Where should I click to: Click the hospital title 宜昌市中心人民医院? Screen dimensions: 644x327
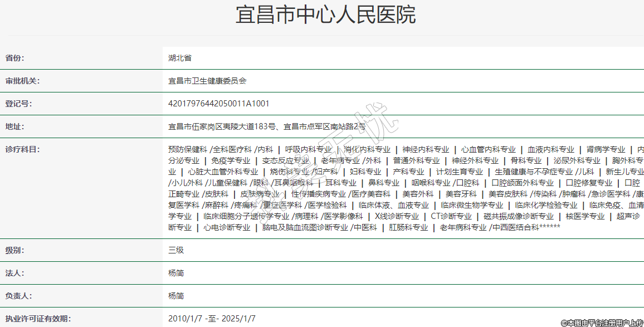tap(325, 16)
